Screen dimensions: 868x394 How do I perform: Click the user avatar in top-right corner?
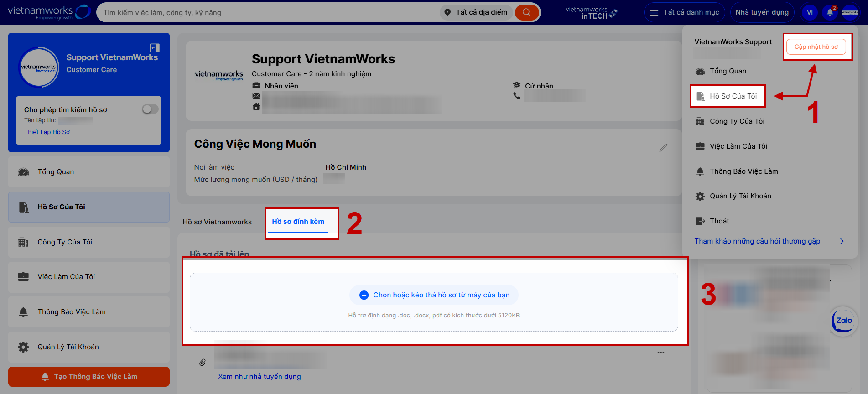click(x=850, y=12)
